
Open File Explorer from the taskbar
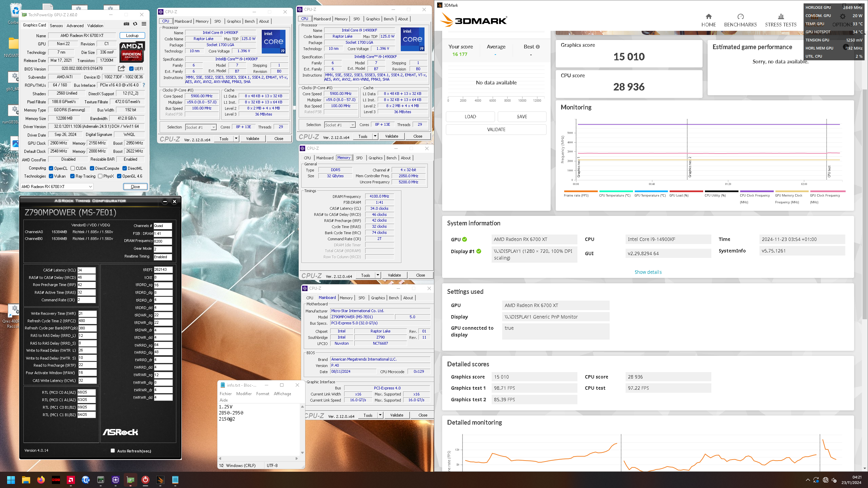click(x=26, y=480)
